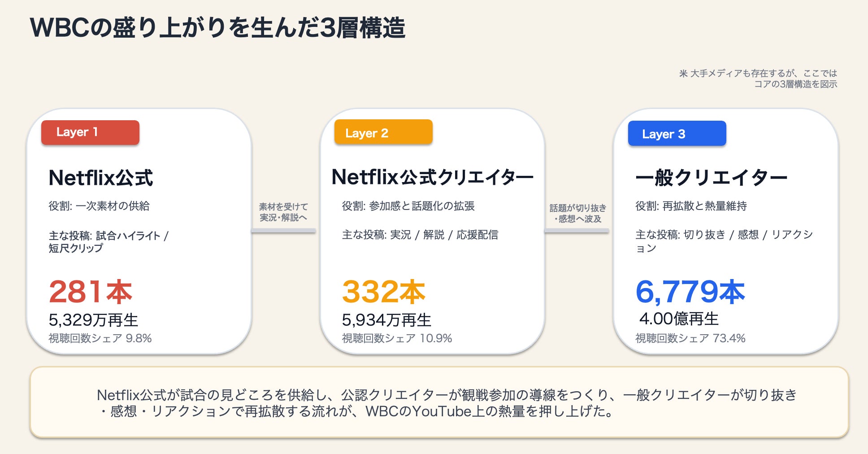
Task: Click the 視聴回数シェア 9.8% text
Action: click(100, 338)
